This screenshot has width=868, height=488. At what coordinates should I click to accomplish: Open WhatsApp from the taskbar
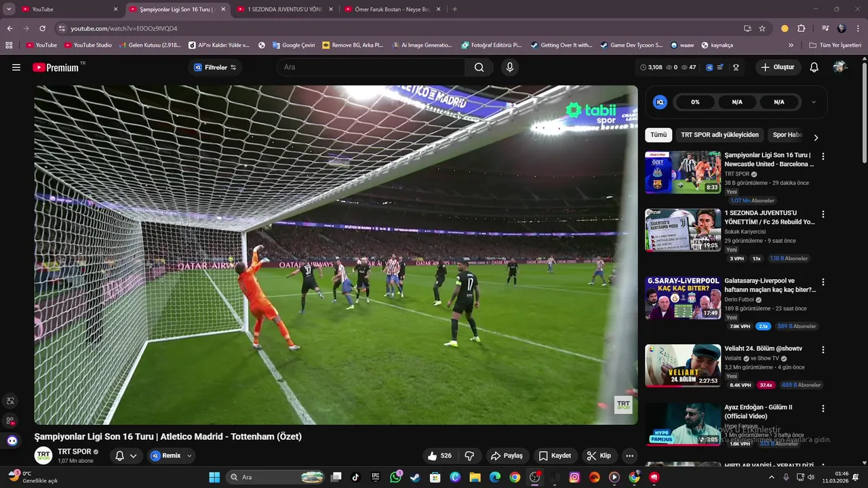point(396,477)
